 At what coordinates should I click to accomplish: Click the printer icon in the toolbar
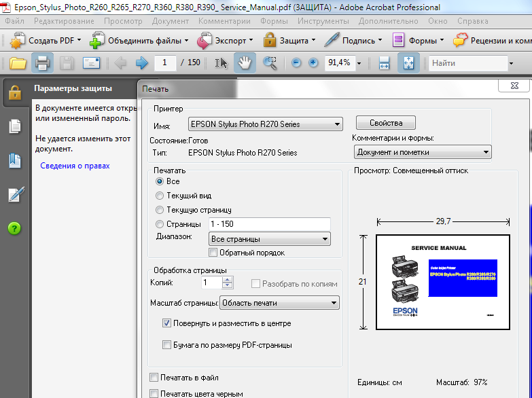[x=42, y=63]
